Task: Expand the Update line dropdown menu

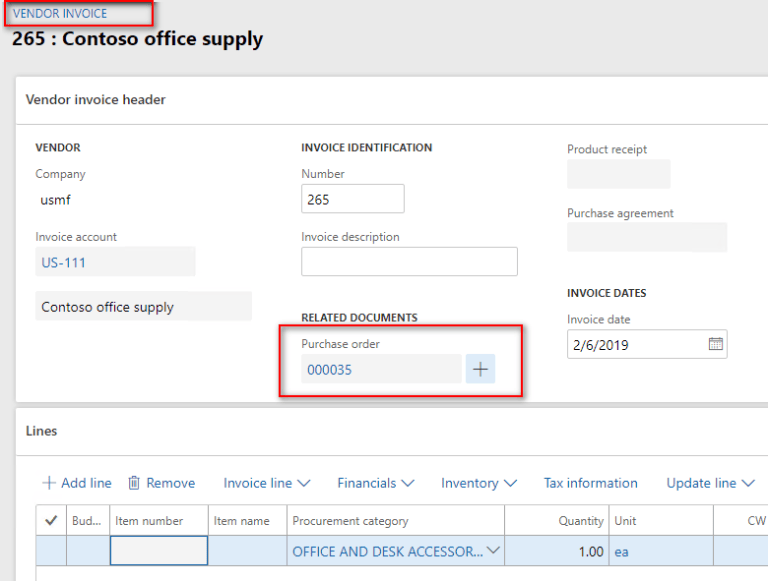Action: 710,483
